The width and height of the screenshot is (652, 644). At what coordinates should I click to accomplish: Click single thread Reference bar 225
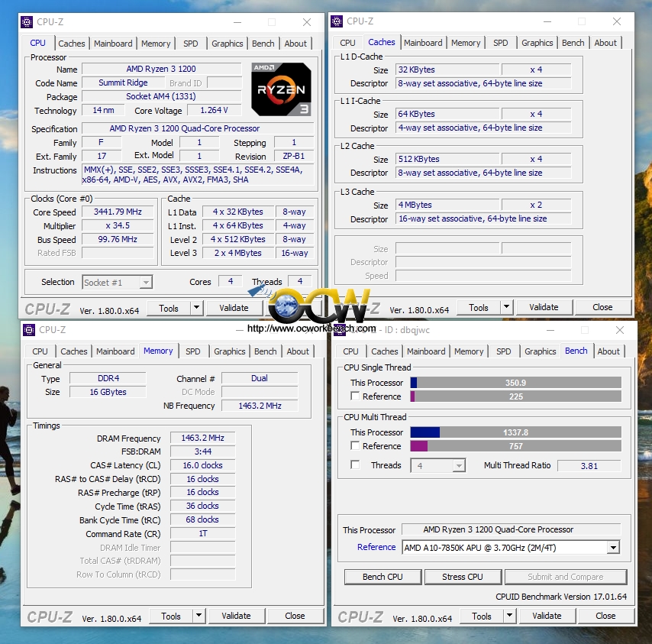click(515, 396)
